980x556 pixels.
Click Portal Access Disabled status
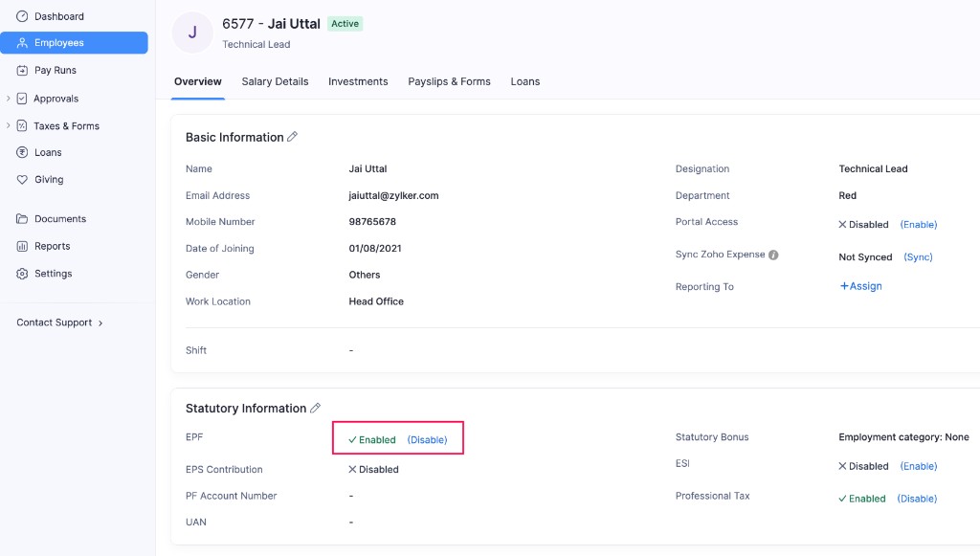(x=863, y=224)
